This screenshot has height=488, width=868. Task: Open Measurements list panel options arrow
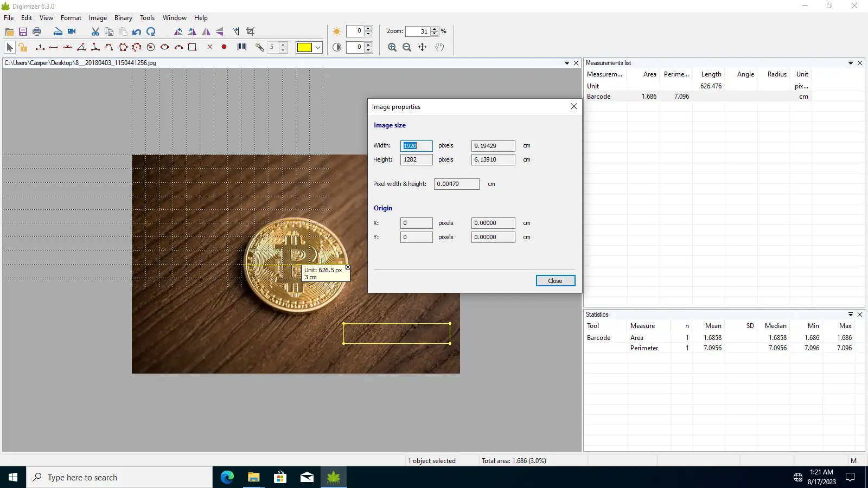coord(851,63)
